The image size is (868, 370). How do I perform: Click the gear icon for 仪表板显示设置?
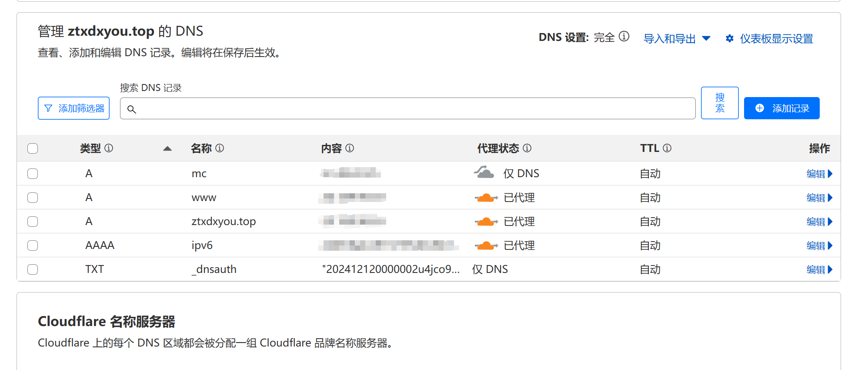coord(729,39)
